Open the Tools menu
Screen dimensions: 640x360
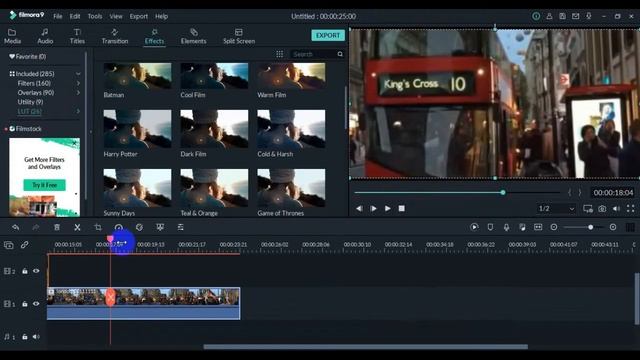(x=95, y=16)
